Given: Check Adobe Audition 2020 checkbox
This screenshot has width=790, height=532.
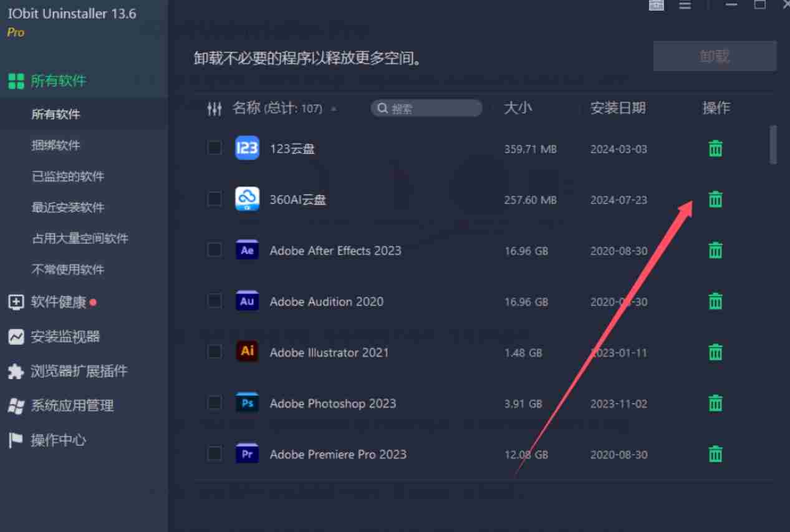Looking at the screenshot, I should click(214, 301).
